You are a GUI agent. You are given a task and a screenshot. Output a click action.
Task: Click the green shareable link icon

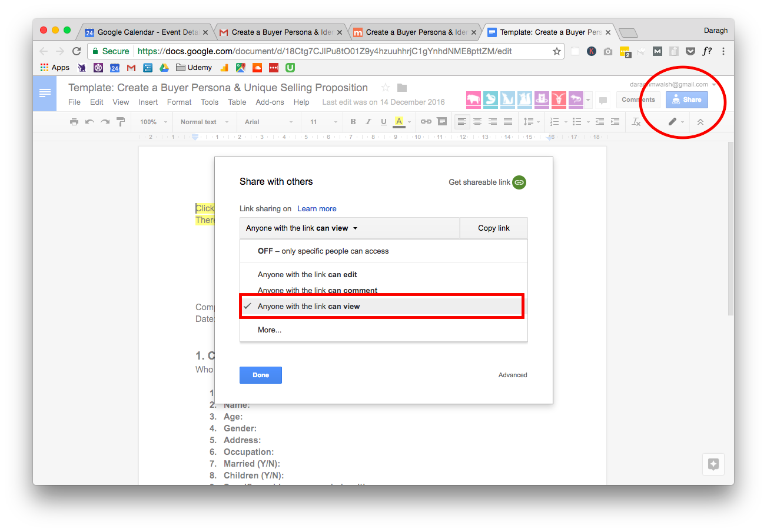[x=519, y=182]
